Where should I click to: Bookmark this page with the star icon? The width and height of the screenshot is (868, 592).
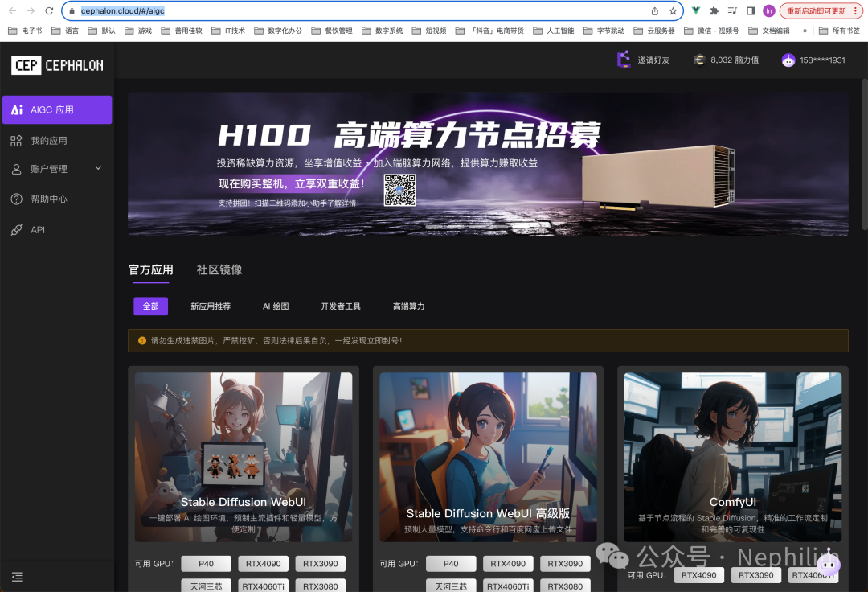point(674,11)
